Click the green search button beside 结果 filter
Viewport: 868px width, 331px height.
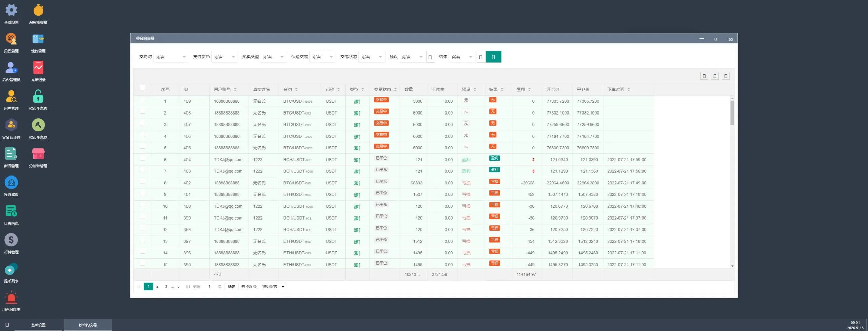(x=493, y=57)
